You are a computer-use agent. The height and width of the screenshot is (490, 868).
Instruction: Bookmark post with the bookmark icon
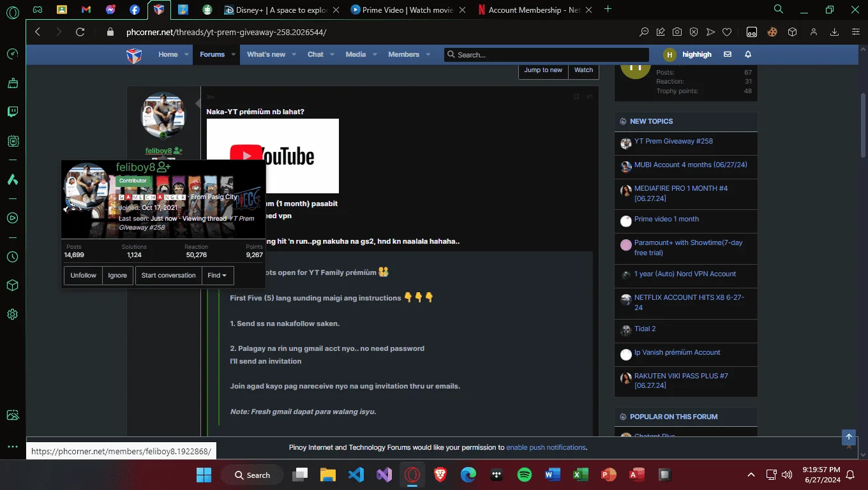click(x=576, y=97)
